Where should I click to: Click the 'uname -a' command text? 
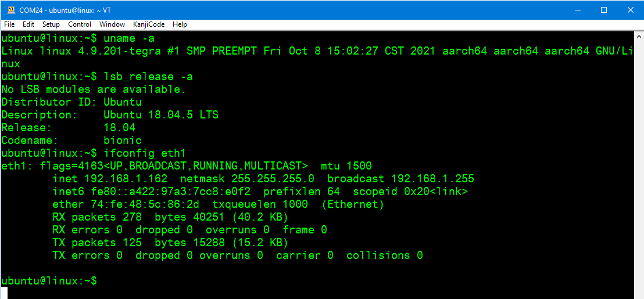[x=129, y=38]
